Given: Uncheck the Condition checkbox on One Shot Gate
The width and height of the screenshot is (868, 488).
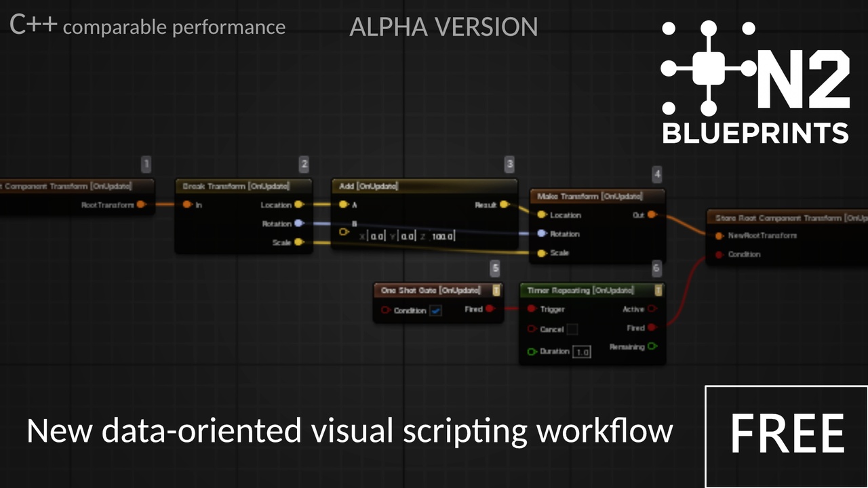Looking at the screenshot, I should pos(435,310).
